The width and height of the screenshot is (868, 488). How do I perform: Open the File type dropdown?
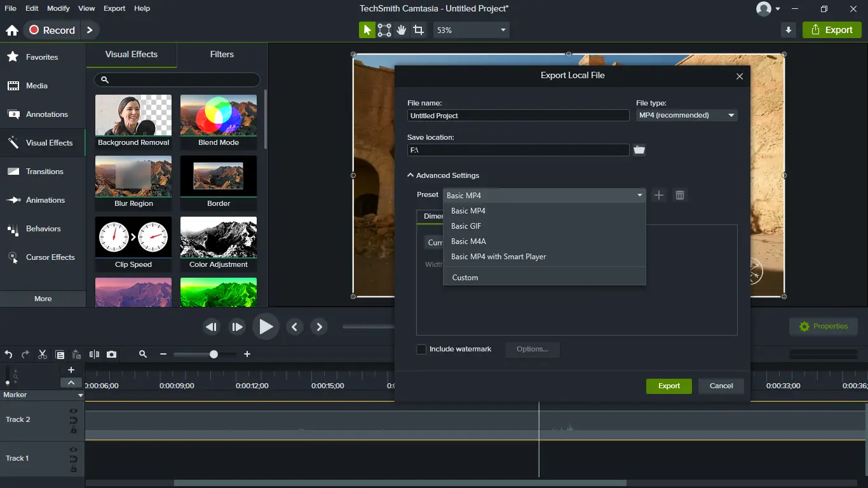click(x=686, y=115)
